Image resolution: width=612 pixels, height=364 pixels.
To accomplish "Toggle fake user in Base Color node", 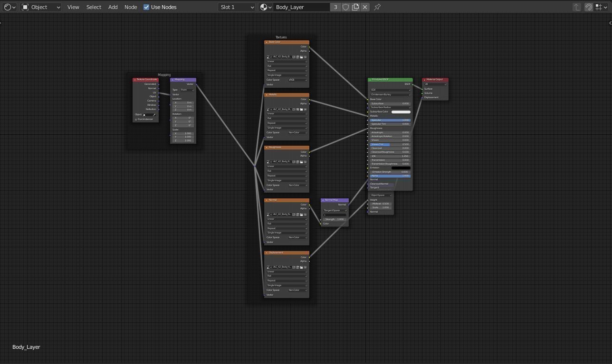I will pyautogui.click(x=294, y=57).
